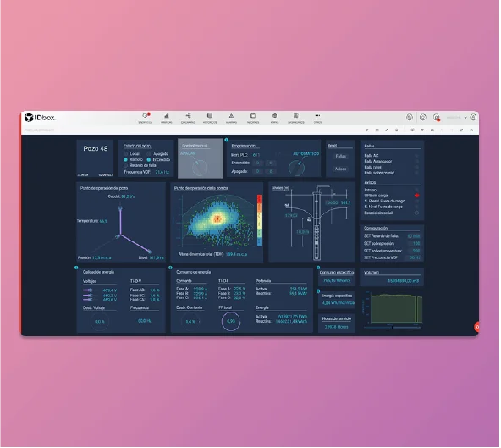Image resolution: width=501 pixels, height=448 pixels.
Task: Click the second Encendido time field
Action: click(271, 163)
